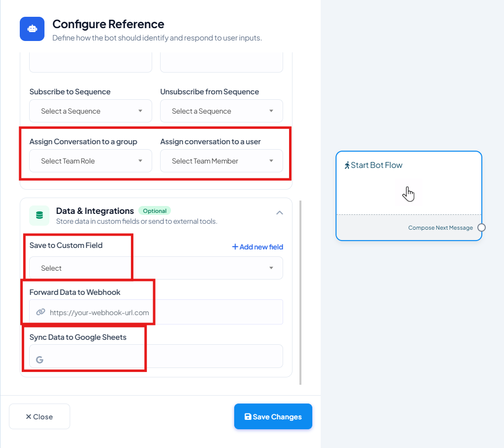Open the Unsubscribe from Sequence dropdown

click(x=221, y=111)
